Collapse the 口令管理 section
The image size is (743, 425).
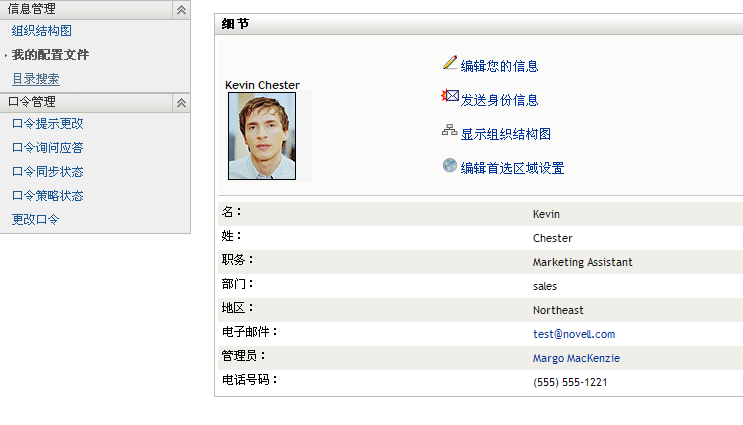(x=180, y=102)
